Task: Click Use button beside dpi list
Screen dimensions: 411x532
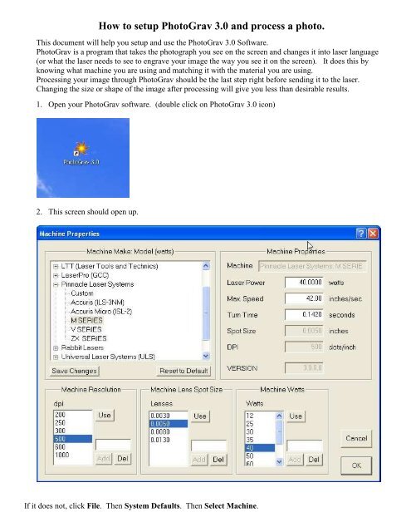Action: [x=105, y=416]
